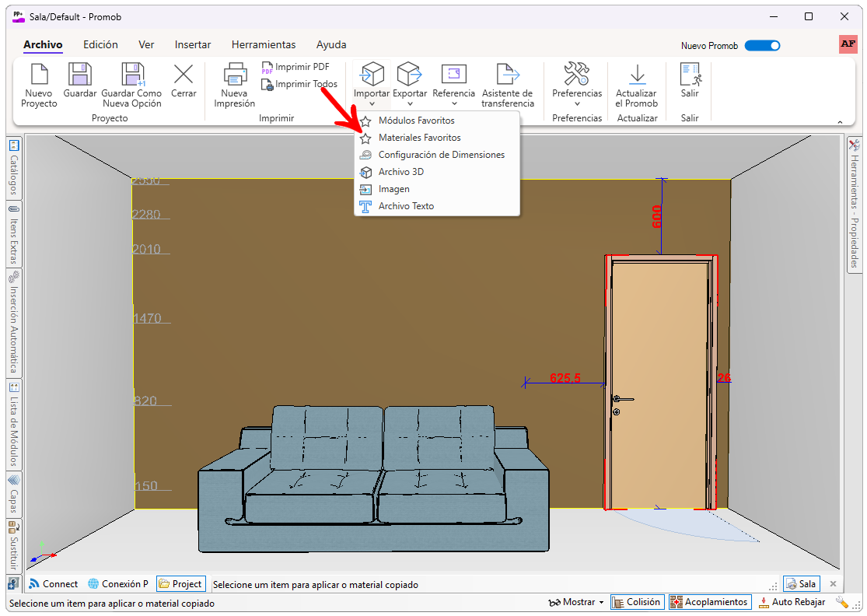The image size is (867, 616).
Task: Click the Nuevo Proyecto icon
Action: coord(39,75)
